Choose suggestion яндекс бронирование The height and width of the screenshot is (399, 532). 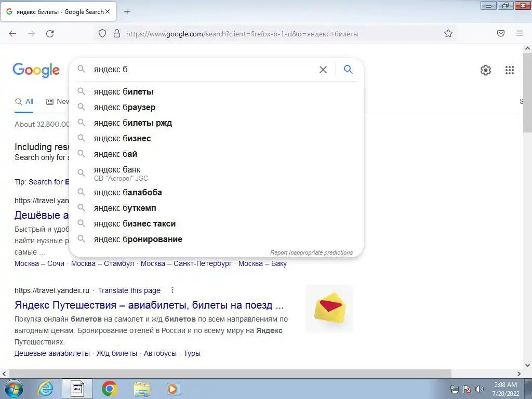point(217,239)
